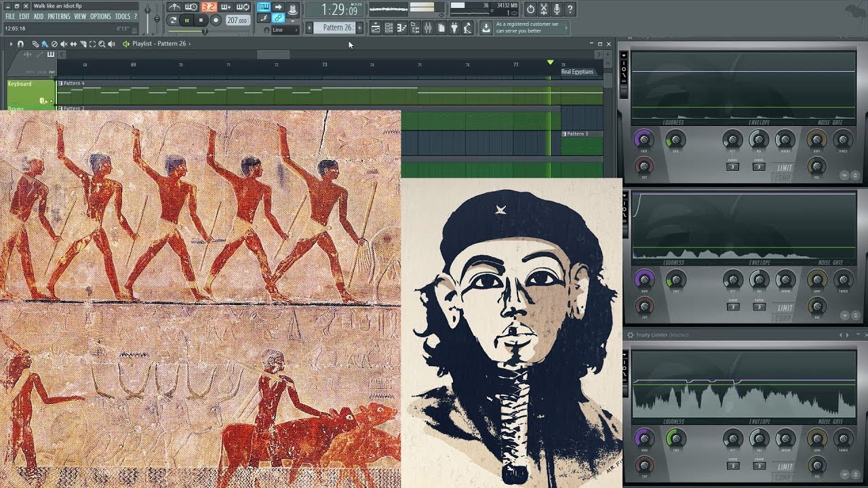The height and width of the screenshot is (488, 868).
Task: Click the arrow left of Pattern 26
Action: (309, 28)
